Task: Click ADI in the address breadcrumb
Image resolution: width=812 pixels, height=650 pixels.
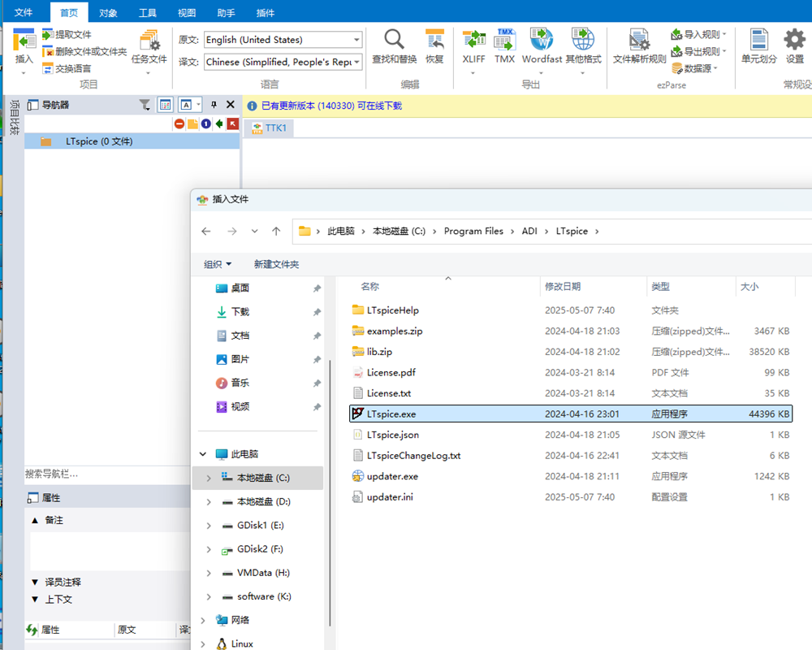Action: [529, 232]
